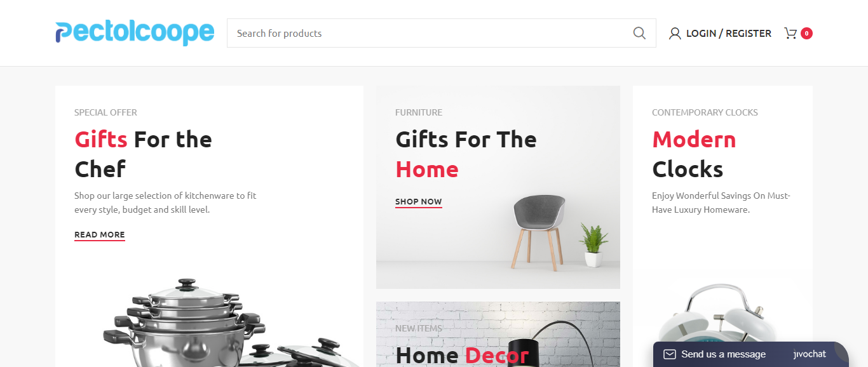
Task: Open the shopping cart icon
Action: coord(790,33)
